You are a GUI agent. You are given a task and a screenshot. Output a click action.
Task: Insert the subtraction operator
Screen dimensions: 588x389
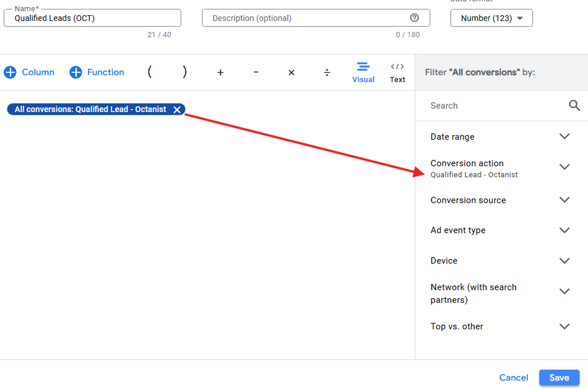(x=256, y=72)
